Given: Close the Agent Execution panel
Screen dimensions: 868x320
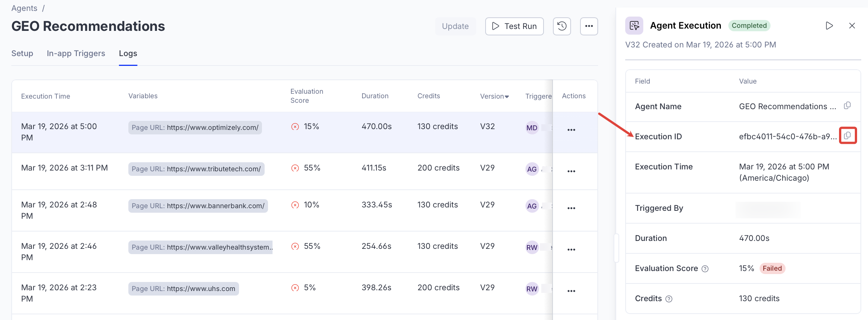Looking at the screenshot, I should point(852,26).
